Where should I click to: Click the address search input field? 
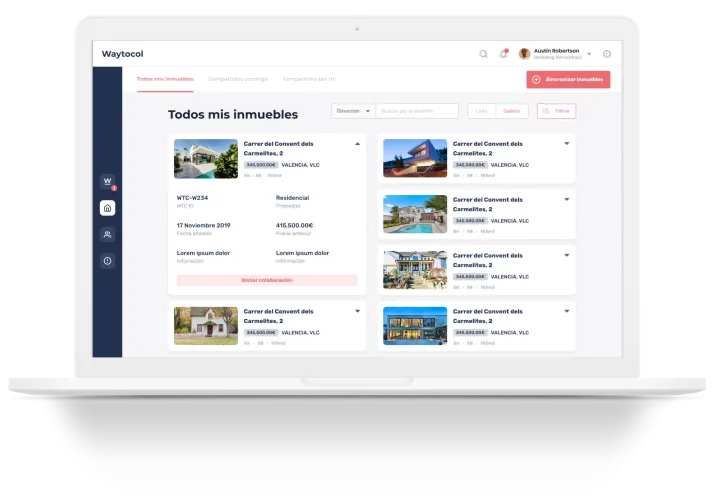[x=417, y=111]
